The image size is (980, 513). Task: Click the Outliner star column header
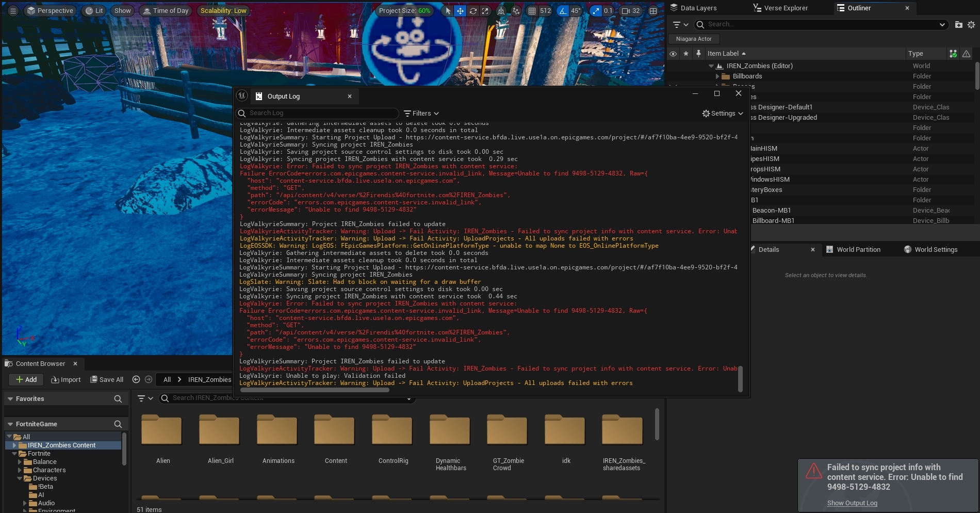(686, 54)
